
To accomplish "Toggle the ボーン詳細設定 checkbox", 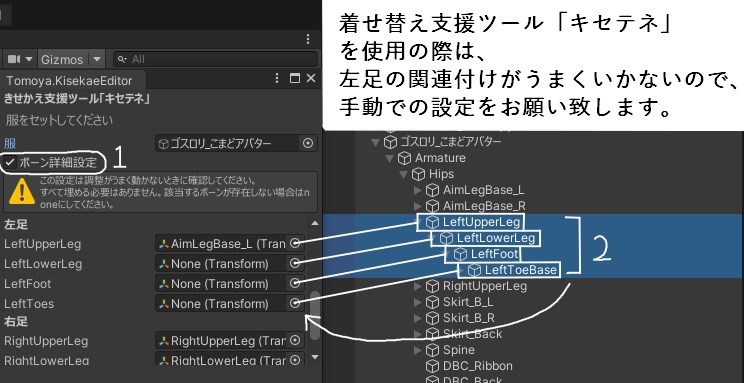I will pyautogui.click(x=10, y=163).
